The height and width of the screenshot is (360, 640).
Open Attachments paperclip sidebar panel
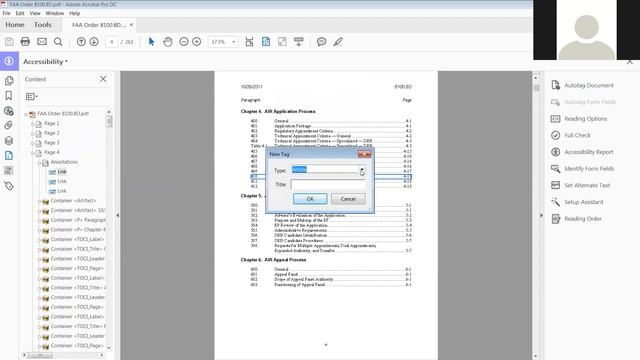[9, 125]
